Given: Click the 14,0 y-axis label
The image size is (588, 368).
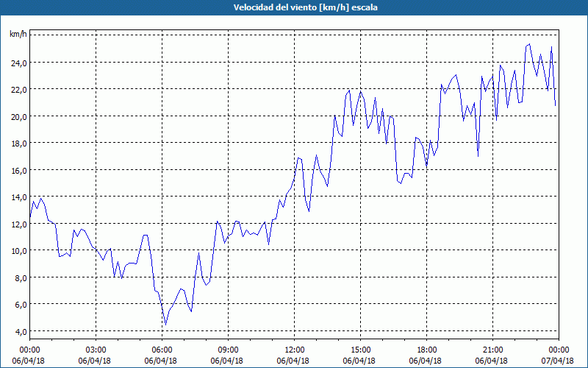Looking at the screenshot, I should (19, 197).
